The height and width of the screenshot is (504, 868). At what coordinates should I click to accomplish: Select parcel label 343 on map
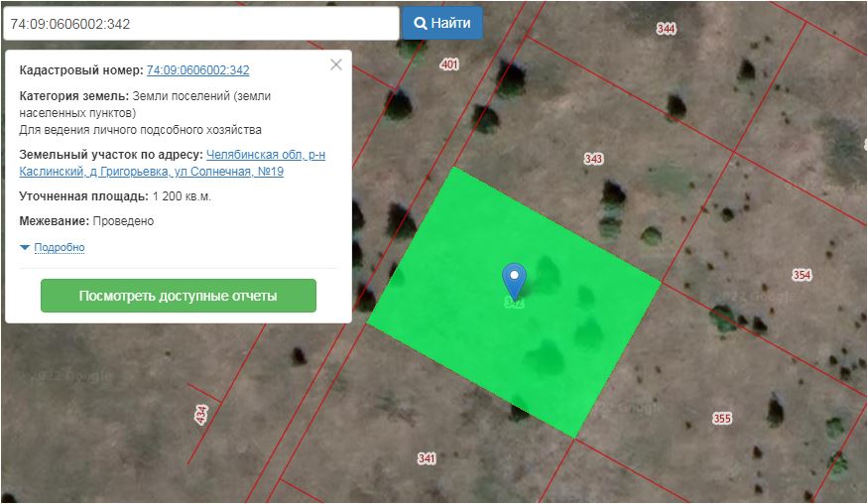[x=593, y=159]
